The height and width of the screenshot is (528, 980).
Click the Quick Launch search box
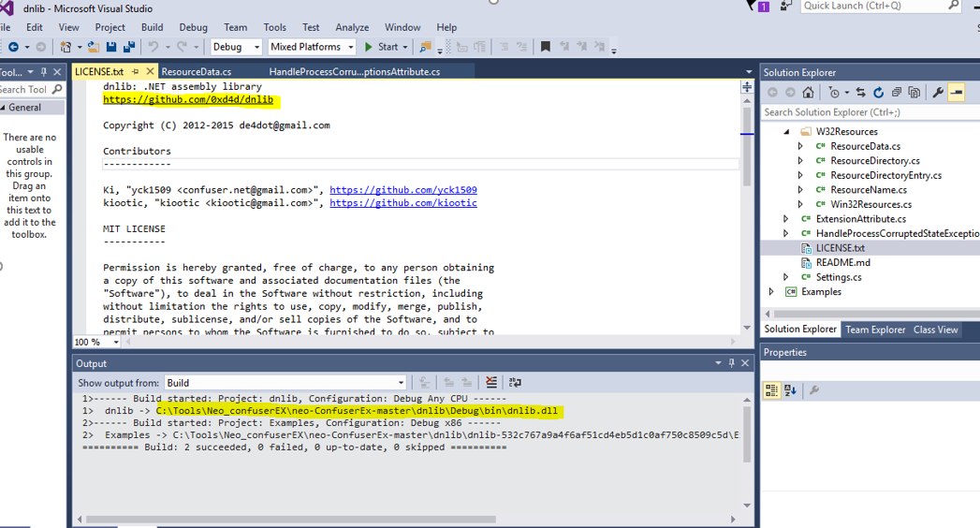[x=880, y=6]
